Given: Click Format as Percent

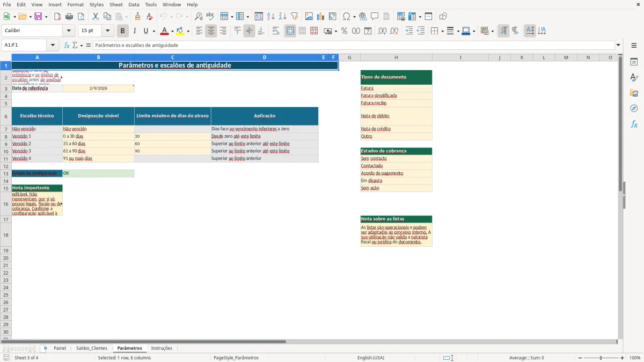Looking at the screenshot, I should 344,31.
